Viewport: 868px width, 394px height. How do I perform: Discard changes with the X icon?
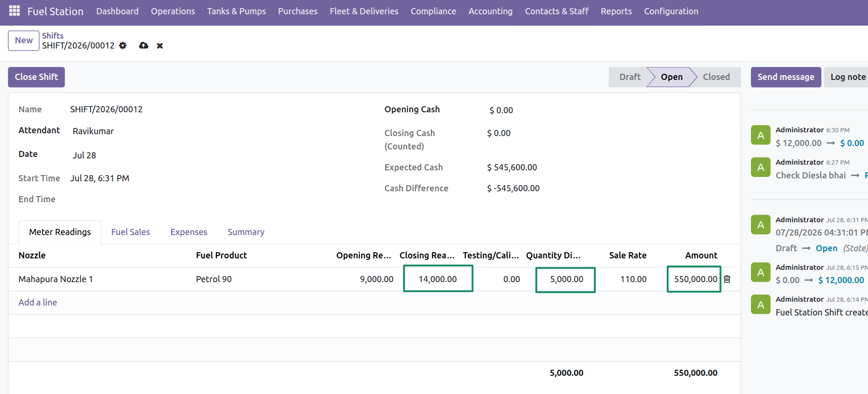(160, 46)
